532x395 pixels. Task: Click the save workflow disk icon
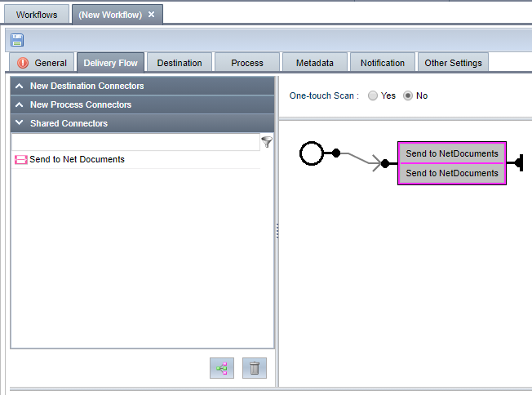17,40
